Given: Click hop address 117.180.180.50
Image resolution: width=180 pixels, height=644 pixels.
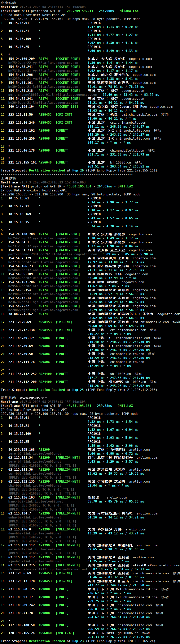Looking at the screenshot, I should 21,625.
